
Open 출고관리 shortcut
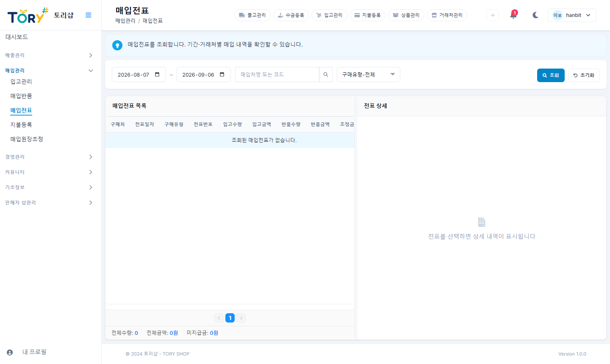[252, 15]
